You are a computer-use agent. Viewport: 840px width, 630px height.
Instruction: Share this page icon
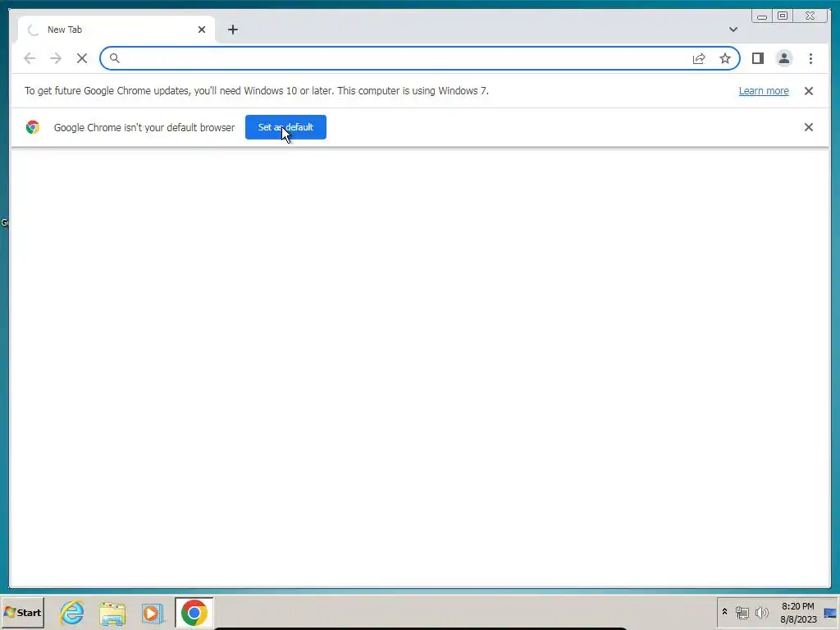(x=699, y=58)
